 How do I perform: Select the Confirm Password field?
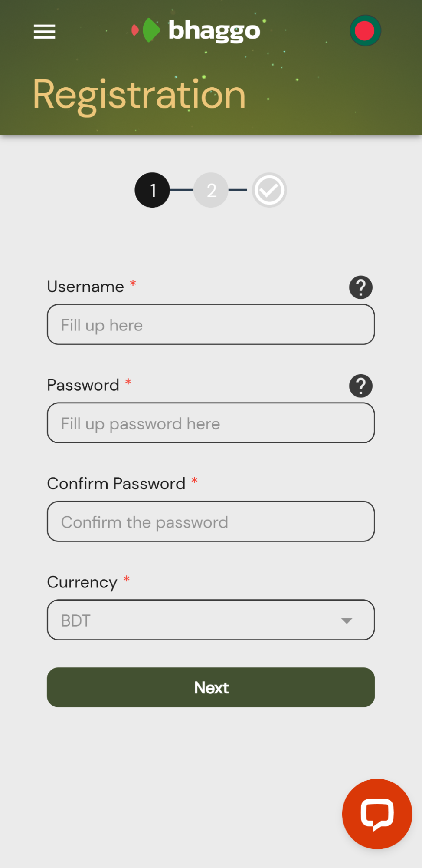tap(211, 521)
